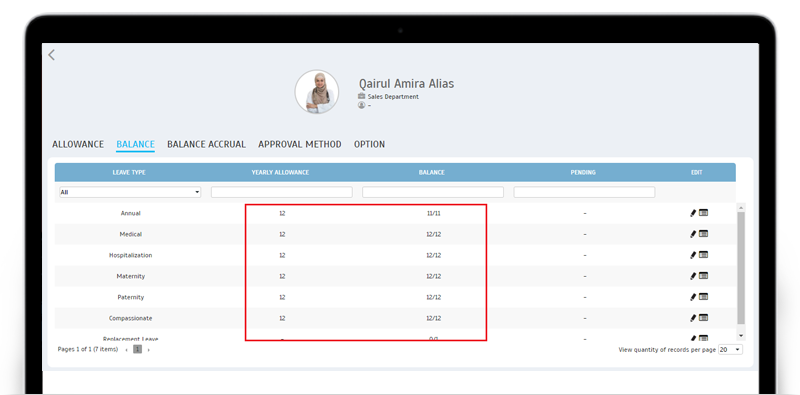The width and height of the screenshot is (800, 395).
Task: Click the back arrow at top left
Action: [x=51, y=55]
